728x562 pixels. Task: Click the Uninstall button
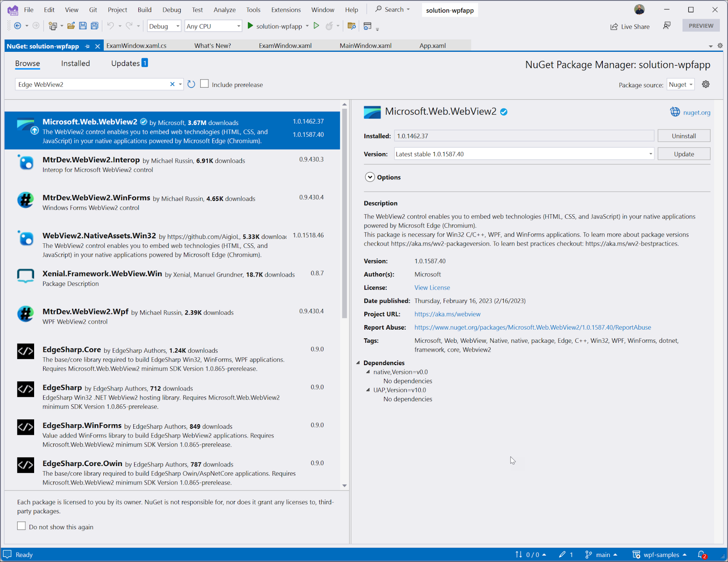[x=684, y=135]
